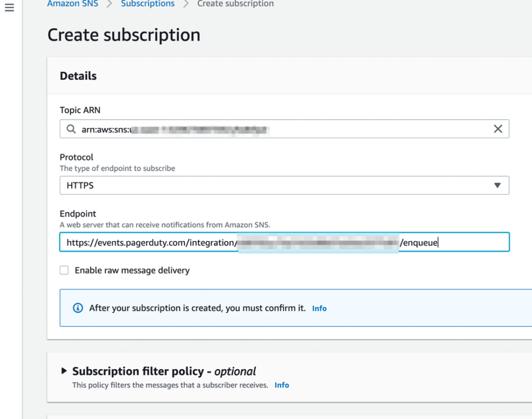Viewport: 532px width, 419px height.
Task: Click the Protocol dropdown caret icon
Action: click(x=497, y=185)
